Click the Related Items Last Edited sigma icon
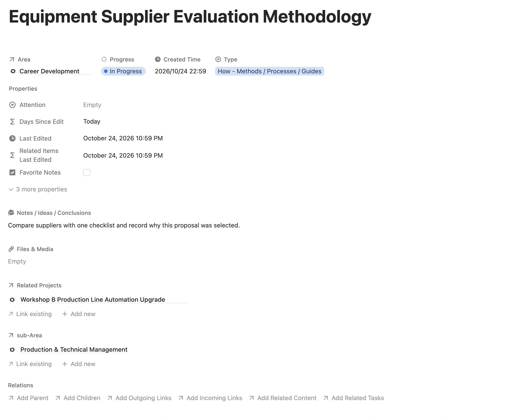This screenshot has height=420, width=509. pyautogui.click(x=12, y=155)
